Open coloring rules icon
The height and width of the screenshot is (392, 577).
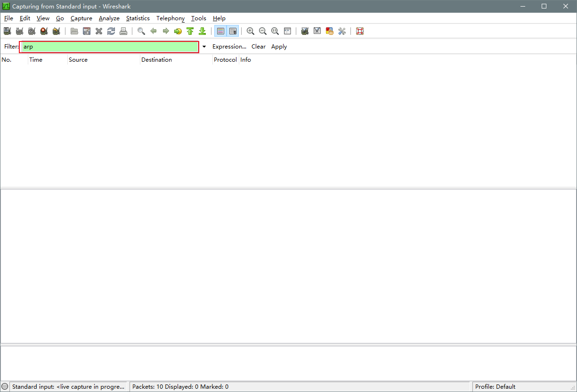[330, 31]
